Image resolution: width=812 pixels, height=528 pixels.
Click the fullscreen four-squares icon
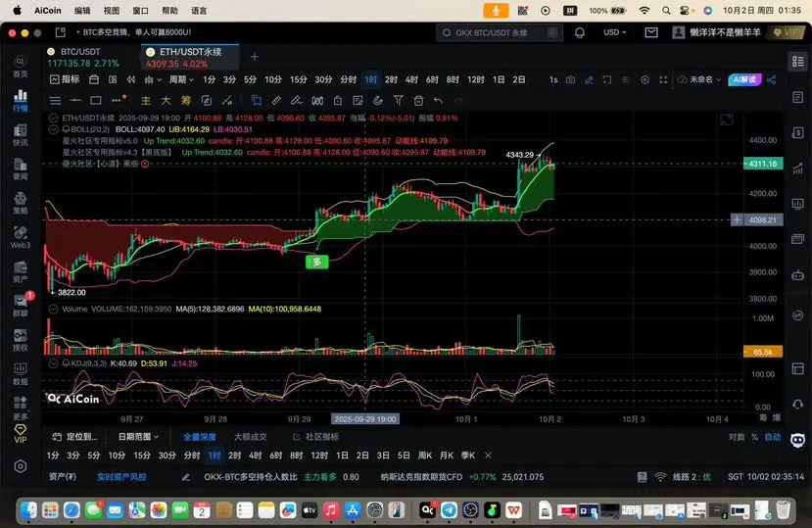point(663,79)
